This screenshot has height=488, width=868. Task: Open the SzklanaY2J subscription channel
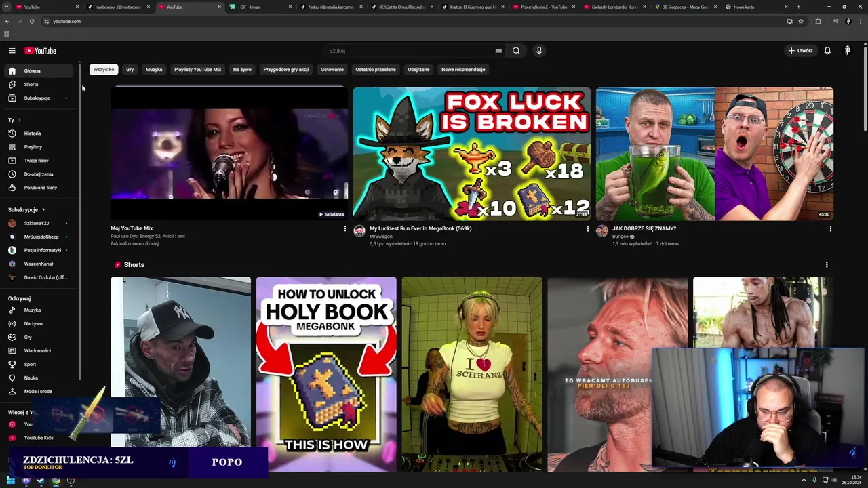[38, 223]
